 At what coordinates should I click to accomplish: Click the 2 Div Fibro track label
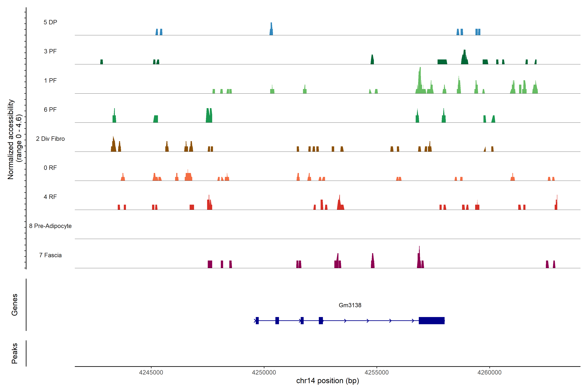click(x=50, y=139)
